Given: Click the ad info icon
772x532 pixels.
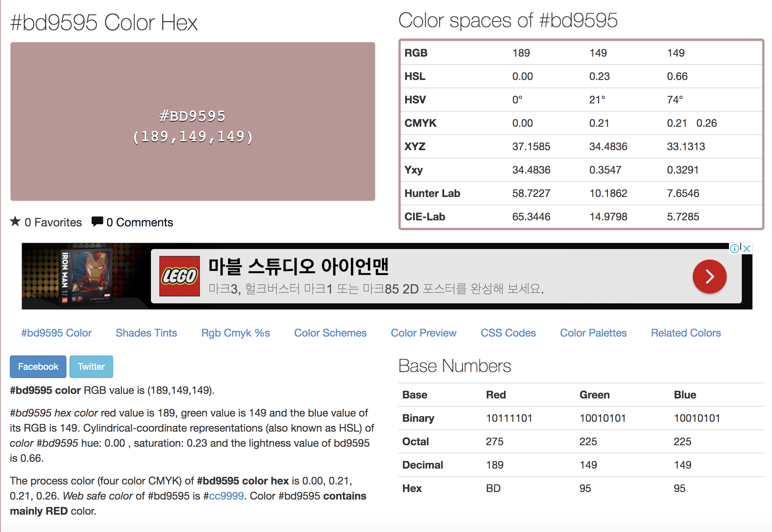Looking at the screenshot, I should coord(734,248).
